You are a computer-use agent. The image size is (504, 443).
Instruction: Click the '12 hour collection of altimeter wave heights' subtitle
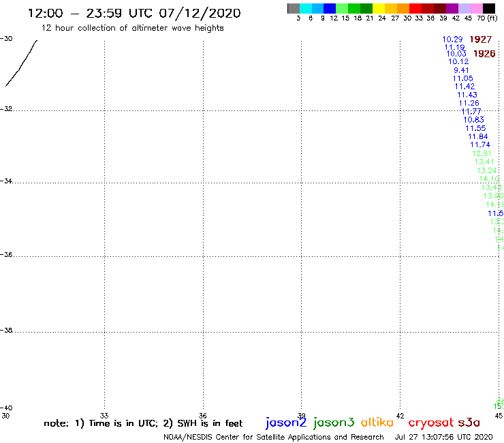(x=132, y=28)
